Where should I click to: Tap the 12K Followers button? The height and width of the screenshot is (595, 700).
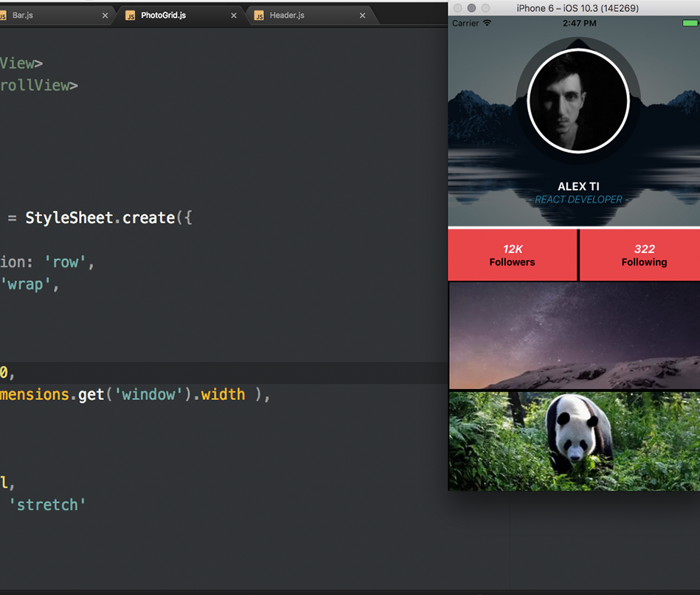512,255
